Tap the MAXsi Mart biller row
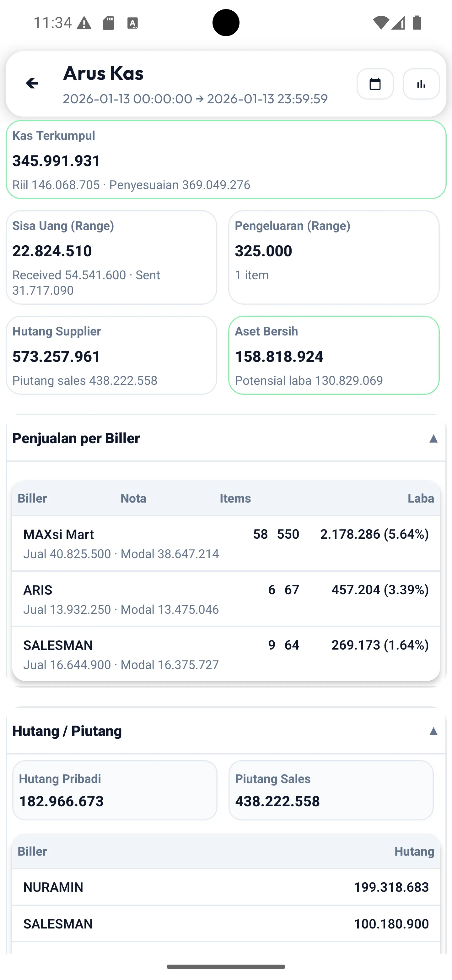The height and width of the screenshot is (980, 452). click(x=226, y=543)
